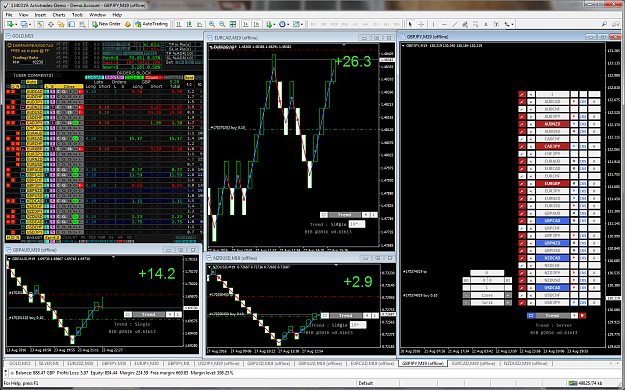Toggle the AutoTrading button
Viewport: 625px width, 390px height.
point(151,24)
